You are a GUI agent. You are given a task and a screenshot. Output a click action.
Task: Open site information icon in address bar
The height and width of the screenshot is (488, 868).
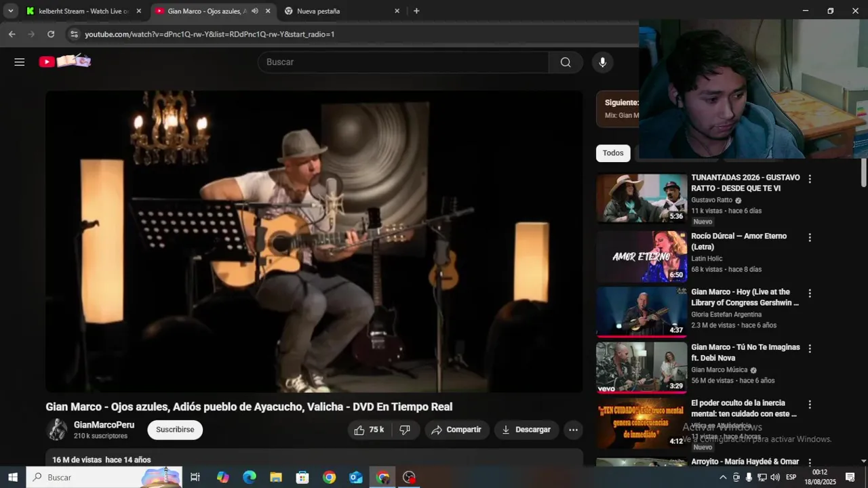click(x=74, y=34)
